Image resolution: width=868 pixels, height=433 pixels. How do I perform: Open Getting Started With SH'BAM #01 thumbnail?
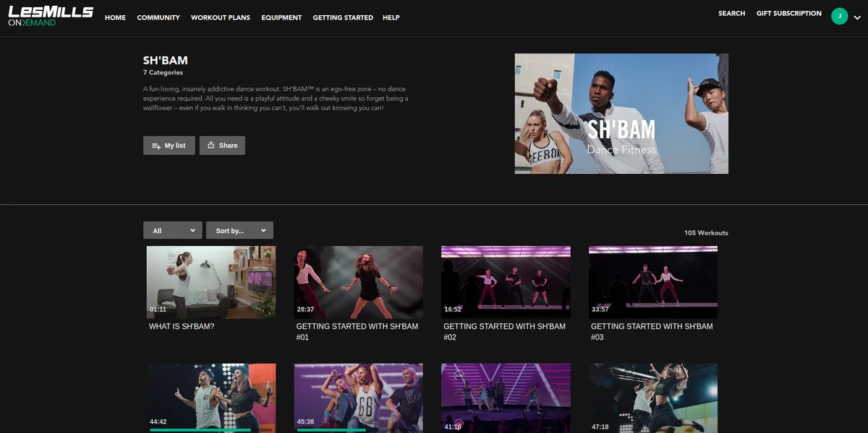(358, 282)
